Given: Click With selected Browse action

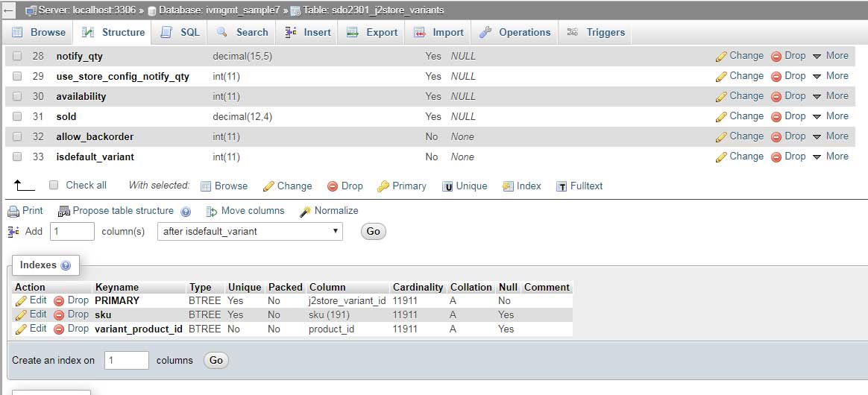Looking at the screenshot, I should point(224,186).
